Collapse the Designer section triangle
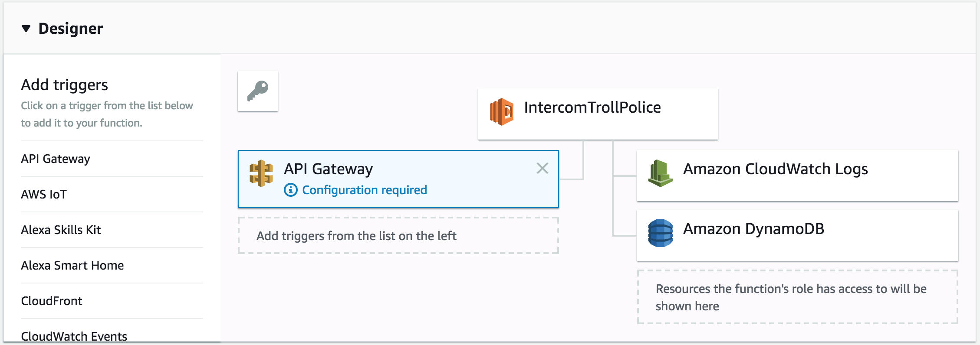This screenshot has height=345, width=980. [x=26, y=29]
